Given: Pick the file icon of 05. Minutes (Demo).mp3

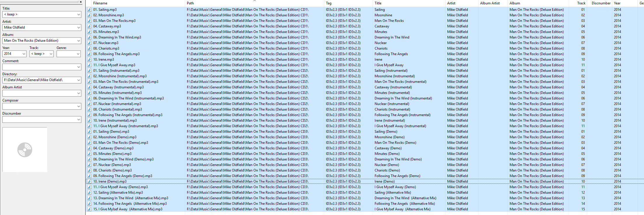Looking at the screenshot, I should (x=89, y=154).
